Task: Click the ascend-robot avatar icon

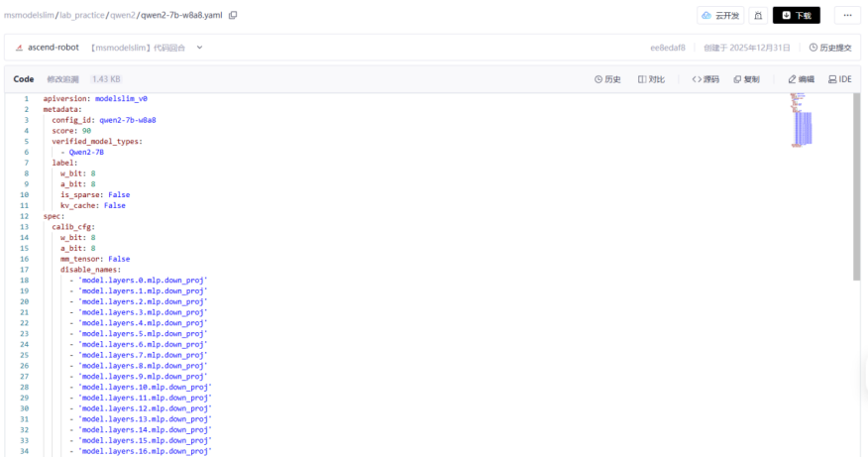Action: (19, 48)
